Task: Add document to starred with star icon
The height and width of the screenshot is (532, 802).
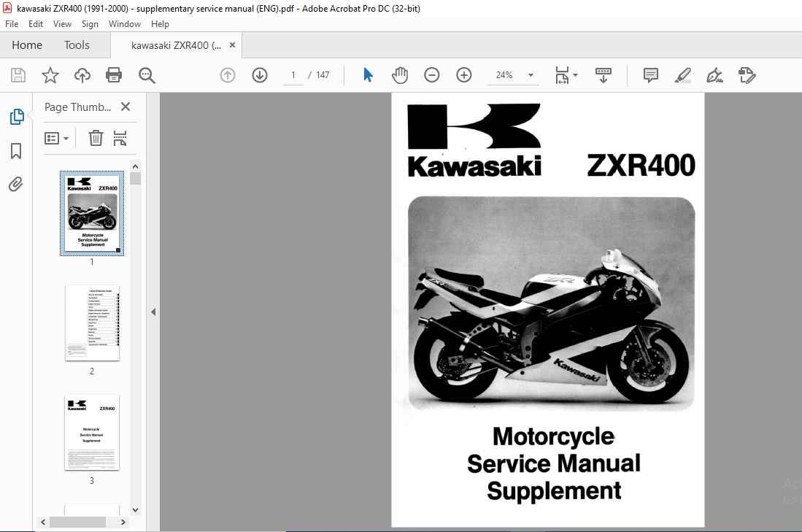Action: 50,75
